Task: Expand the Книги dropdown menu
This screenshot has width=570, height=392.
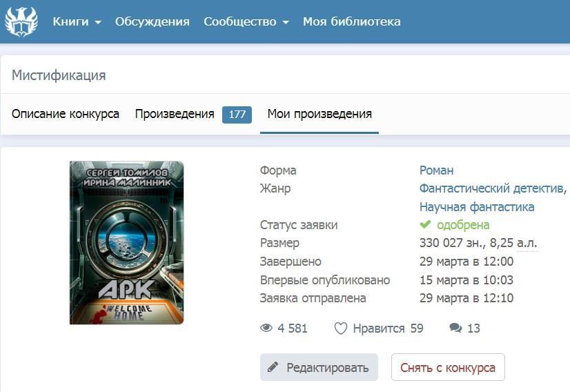Action: 77,21
